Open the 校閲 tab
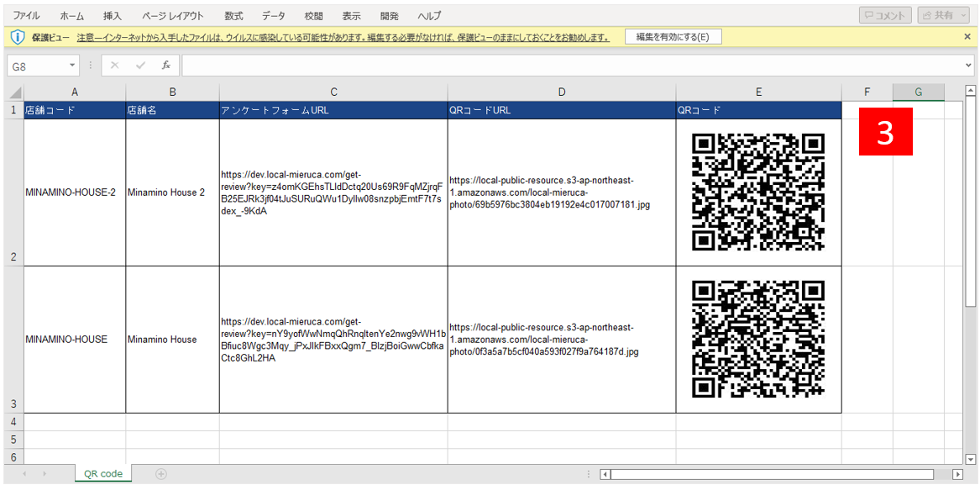 click(314, 15)
